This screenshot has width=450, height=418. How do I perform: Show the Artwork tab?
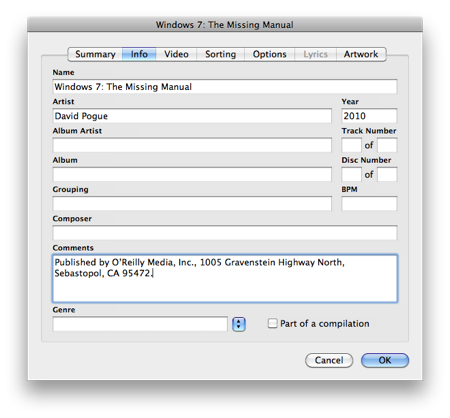point(361,54)
